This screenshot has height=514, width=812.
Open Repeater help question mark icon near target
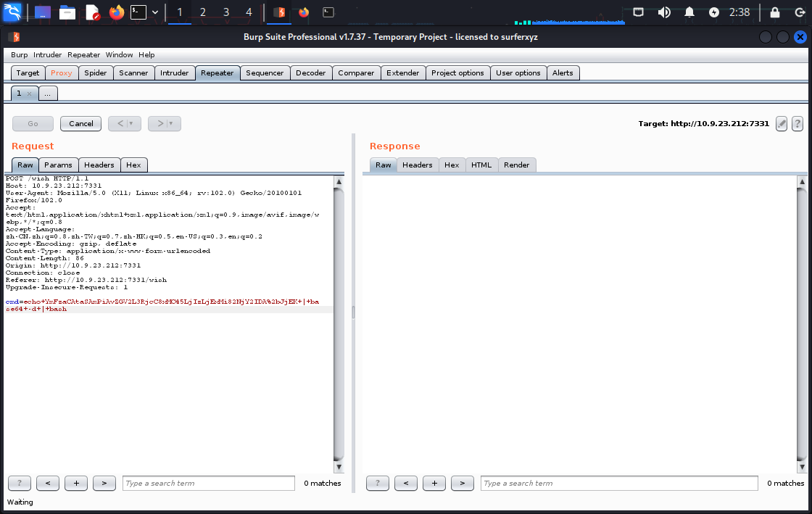(x=797, y=124)
